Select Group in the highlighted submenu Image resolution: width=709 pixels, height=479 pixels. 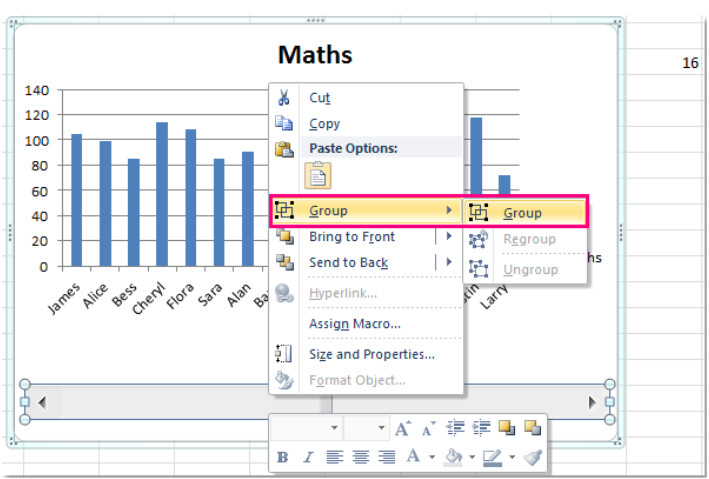pyautogui.click(x=525, y=213)
